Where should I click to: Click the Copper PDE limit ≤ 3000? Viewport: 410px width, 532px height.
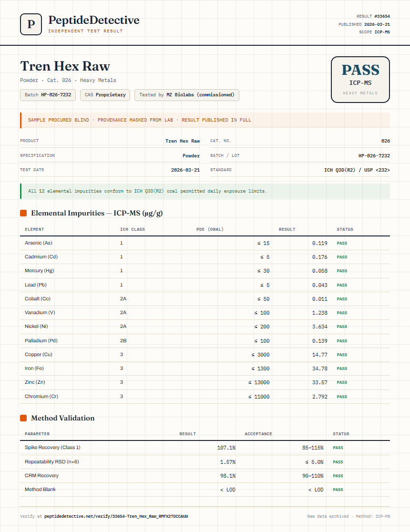pyautogui.click(x=260, y=355)
